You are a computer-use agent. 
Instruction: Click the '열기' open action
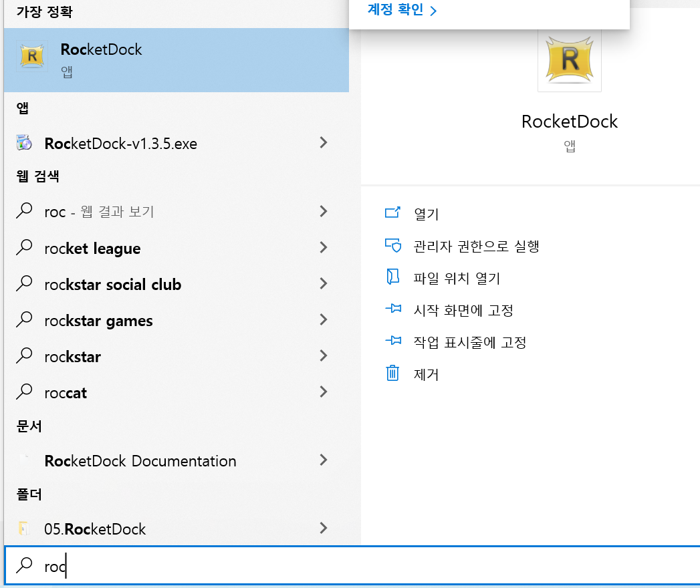pyautogui.click(x=426, y=214)
